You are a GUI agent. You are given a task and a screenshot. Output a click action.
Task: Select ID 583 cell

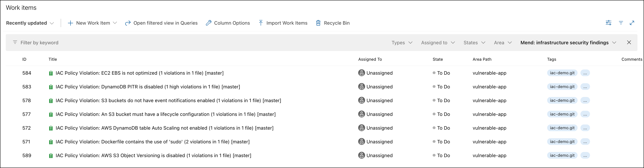27,87
